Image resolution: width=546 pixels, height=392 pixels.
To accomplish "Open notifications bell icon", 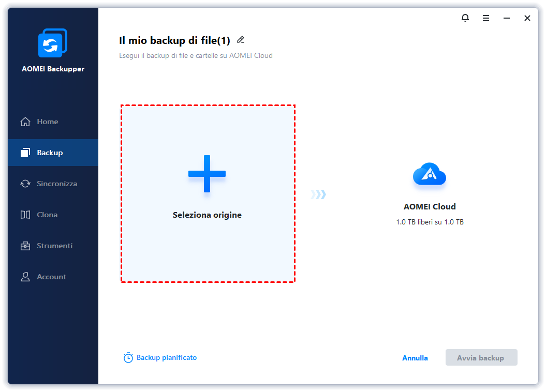I will coord(465,18).
